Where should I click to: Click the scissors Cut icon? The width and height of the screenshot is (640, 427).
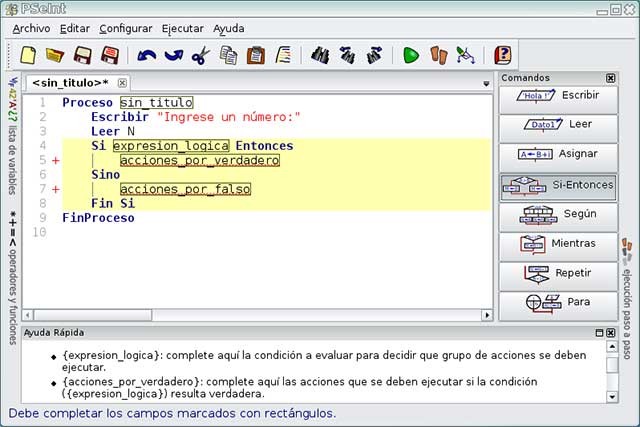[x=201, y=55]
